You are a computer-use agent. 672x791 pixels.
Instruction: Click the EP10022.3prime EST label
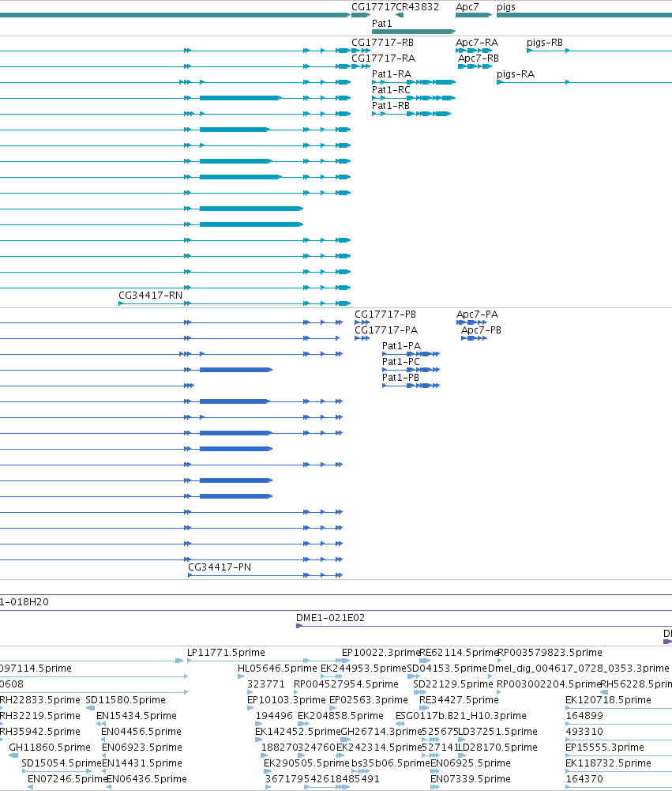[x=381, y=652]
